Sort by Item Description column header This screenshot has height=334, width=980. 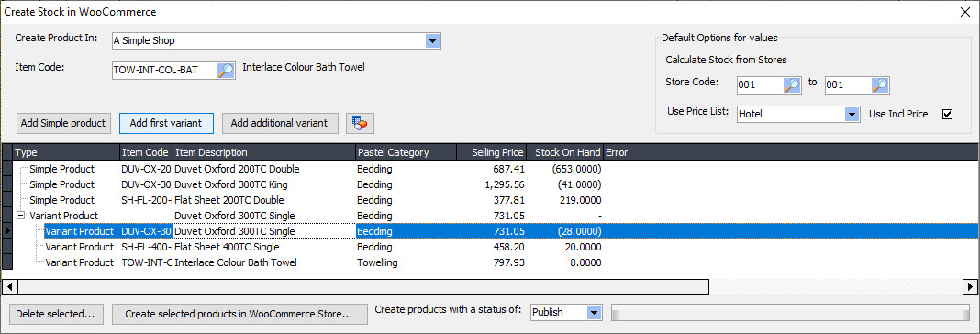[x=264, y=152]
